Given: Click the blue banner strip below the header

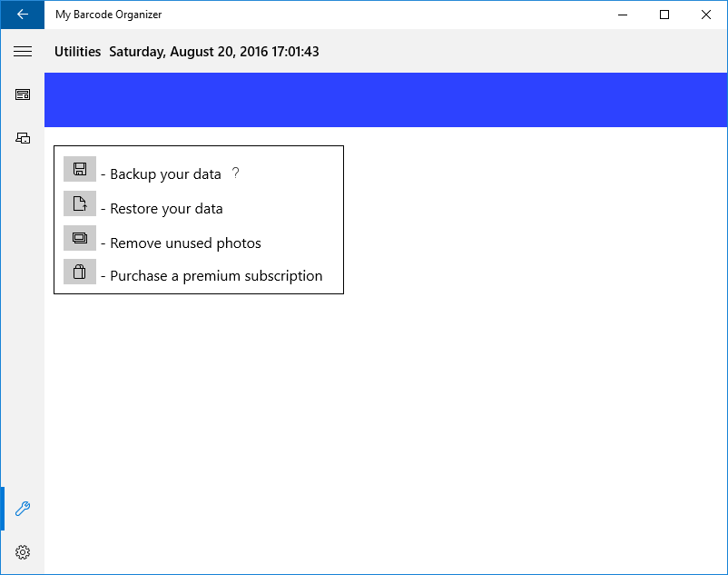Looking at the screenshot, I should (x=386, y=100).
